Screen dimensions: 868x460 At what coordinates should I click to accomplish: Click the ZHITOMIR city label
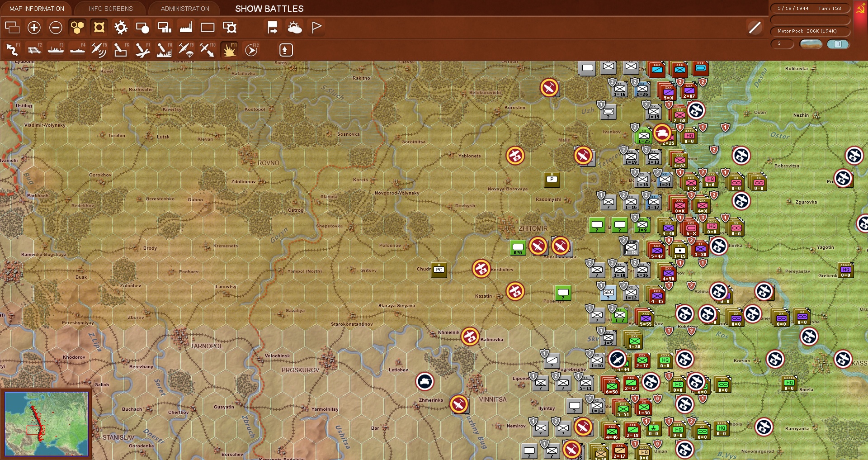click(x=533, y=229)
